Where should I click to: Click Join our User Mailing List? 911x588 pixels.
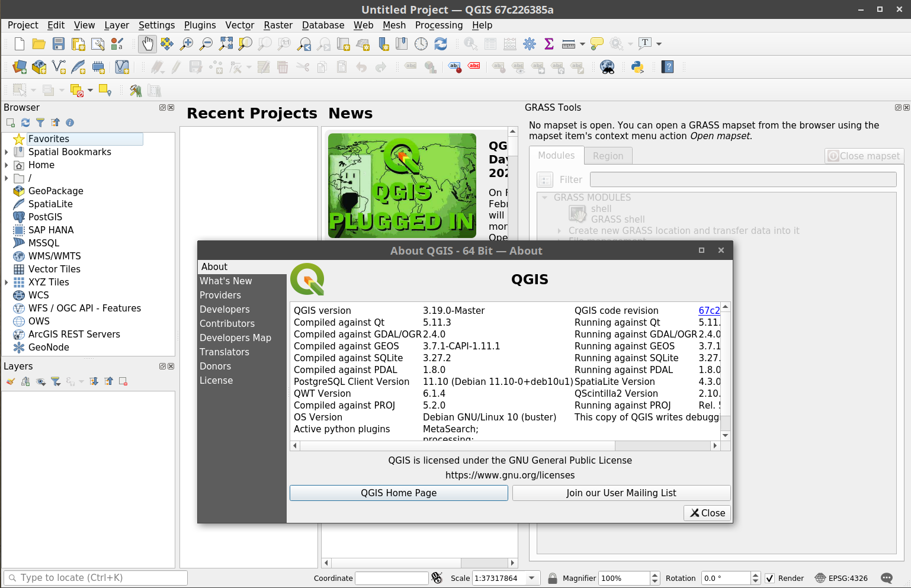coord(621,493)
